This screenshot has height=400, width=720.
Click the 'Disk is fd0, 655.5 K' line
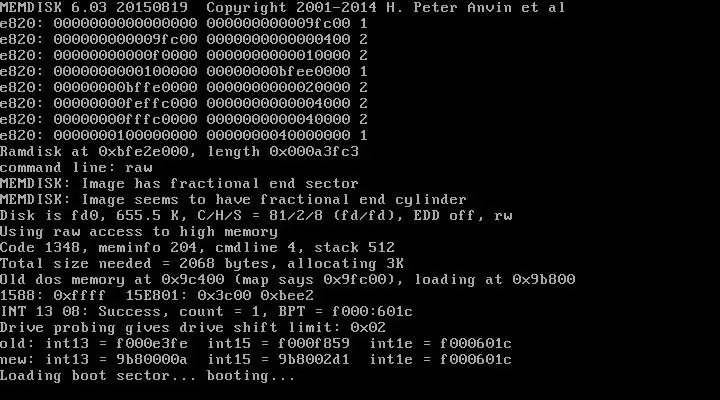point(256,216)
